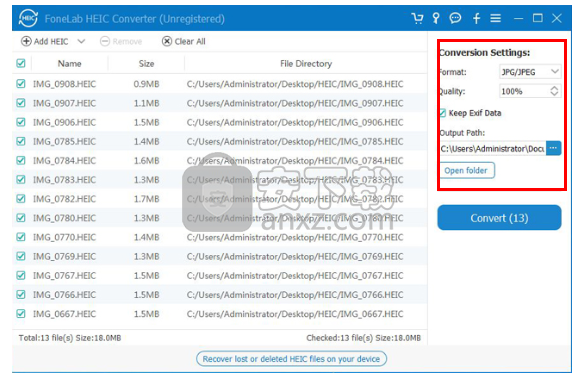Click path ending IMG_0906.HEIC
Image resolution: width=581 pixels, height=388 pixels.
295,122
